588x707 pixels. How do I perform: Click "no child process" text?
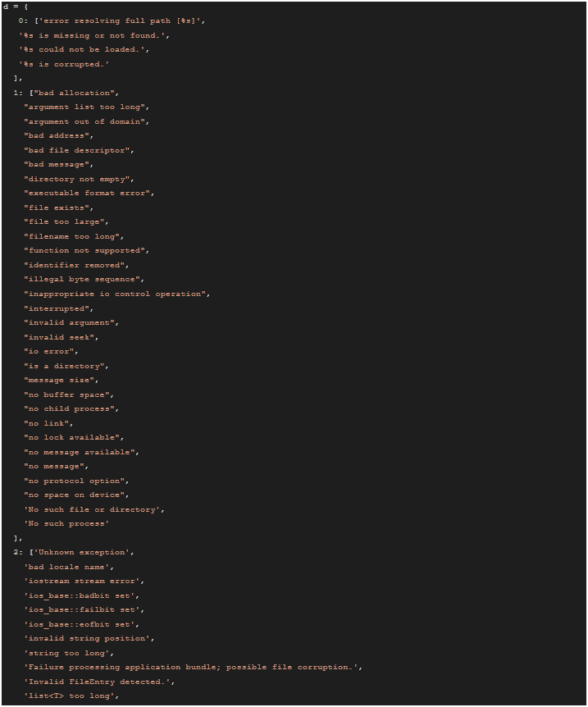click(x=71, y=408)
